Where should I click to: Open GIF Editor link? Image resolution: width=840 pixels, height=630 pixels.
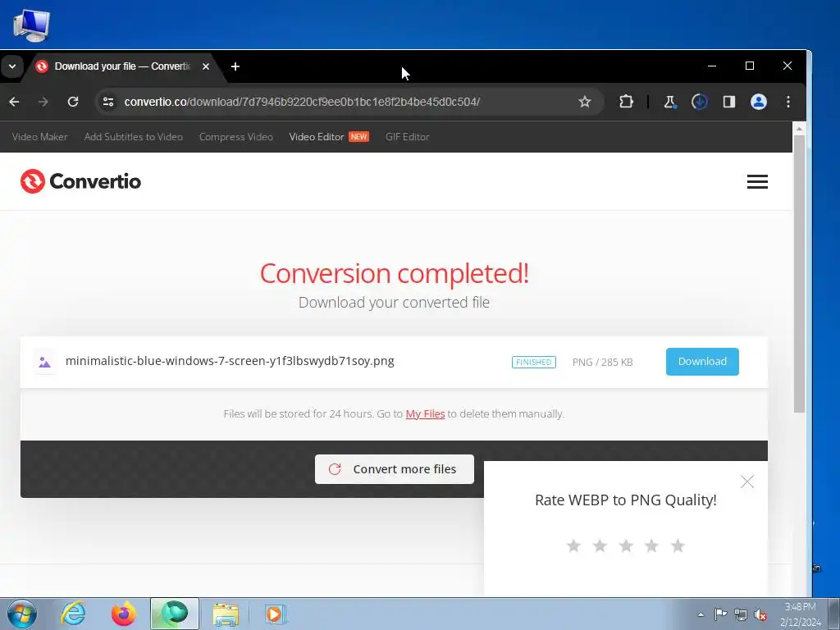407,137
